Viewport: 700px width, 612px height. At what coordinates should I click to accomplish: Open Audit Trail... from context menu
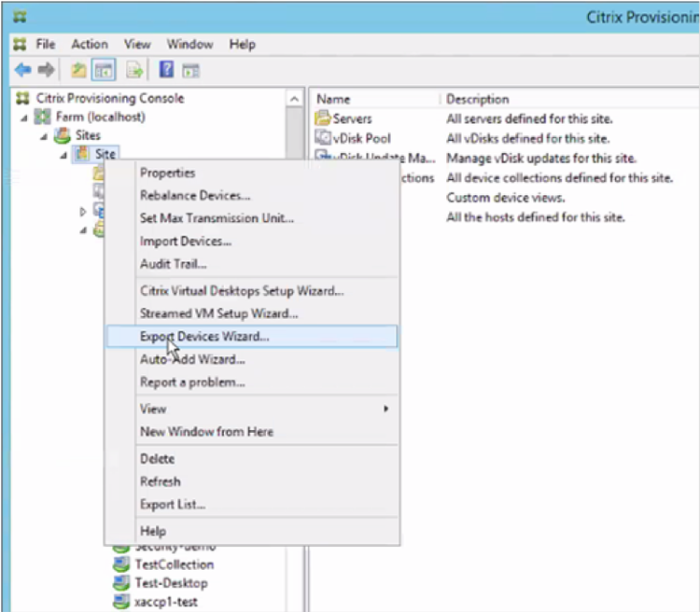point(252,264)
